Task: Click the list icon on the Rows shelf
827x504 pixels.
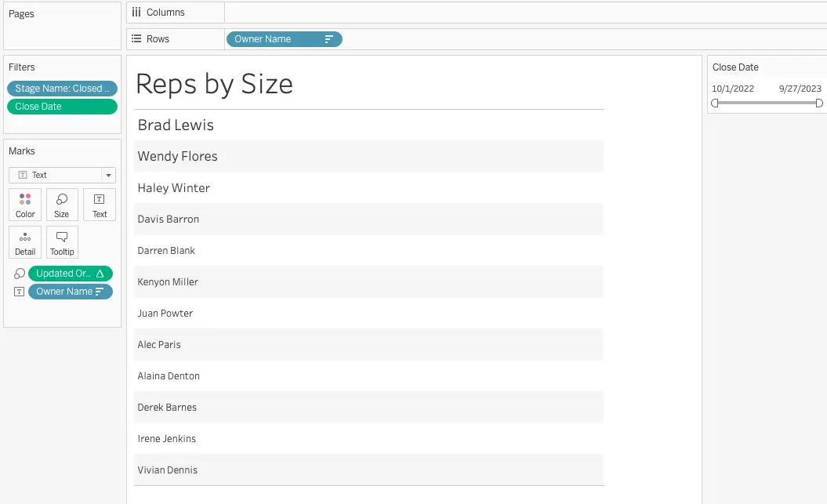Action: click(137, 38)
